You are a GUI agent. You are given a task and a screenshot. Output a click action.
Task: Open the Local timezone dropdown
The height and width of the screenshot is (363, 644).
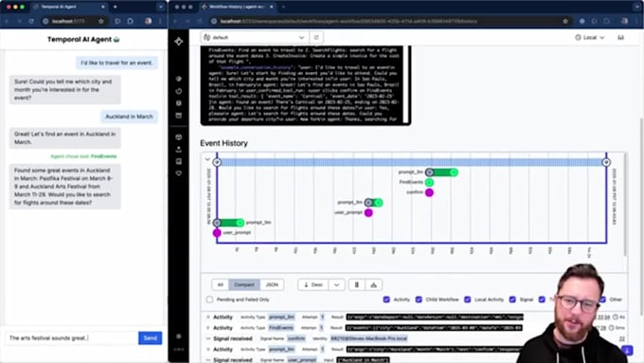(x=590, y=37)
